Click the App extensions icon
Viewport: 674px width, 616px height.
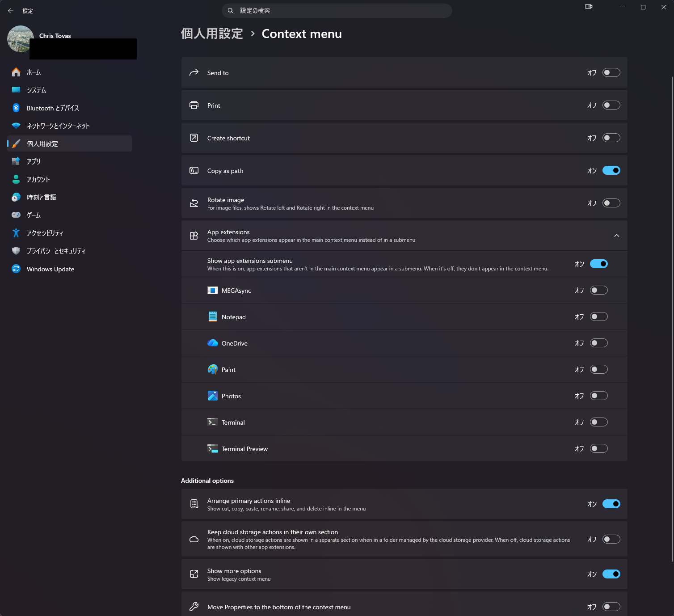click(194, 236)
